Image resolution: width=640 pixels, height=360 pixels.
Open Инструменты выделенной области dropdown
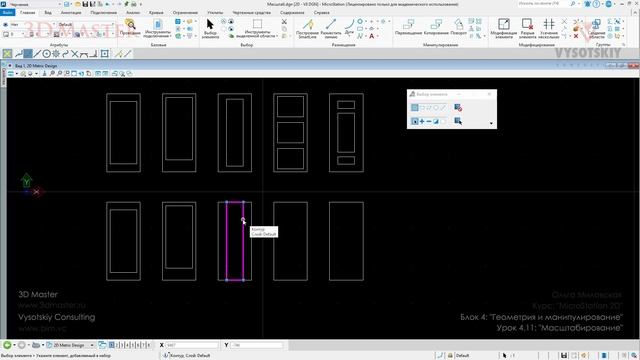click(257, 28)
